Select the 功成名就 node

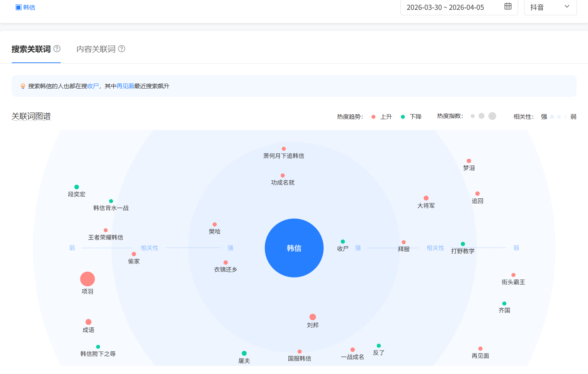coord(282,176)
